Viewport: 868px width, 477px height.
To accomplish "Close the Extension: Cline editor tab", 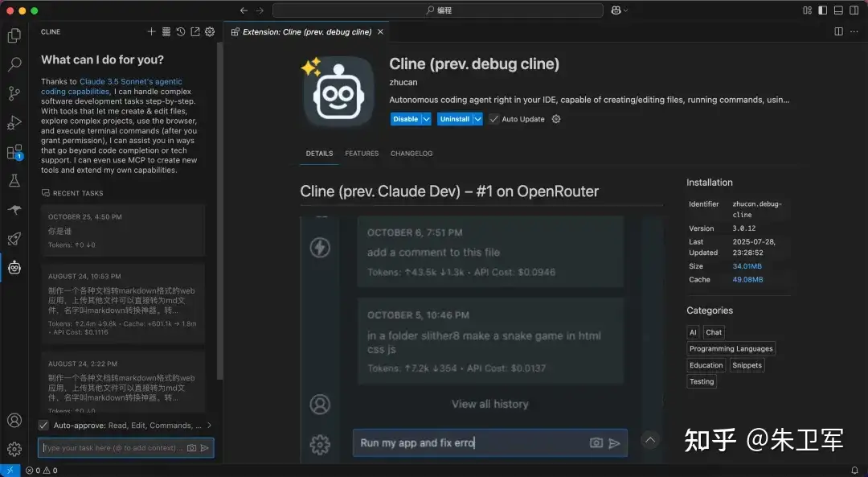I will pyautogui.click(x=380, y=31).
